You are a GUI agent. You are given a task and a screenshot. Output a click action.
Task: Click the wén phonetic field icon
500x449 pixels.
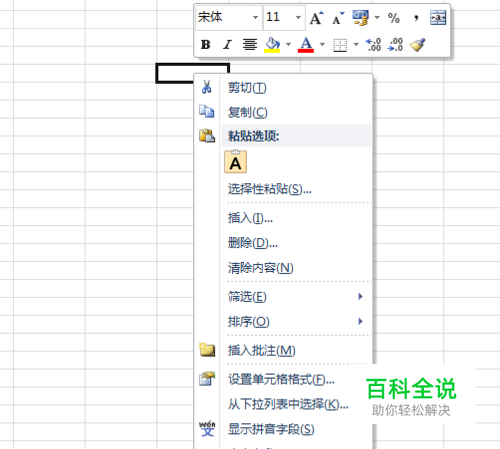207,429
